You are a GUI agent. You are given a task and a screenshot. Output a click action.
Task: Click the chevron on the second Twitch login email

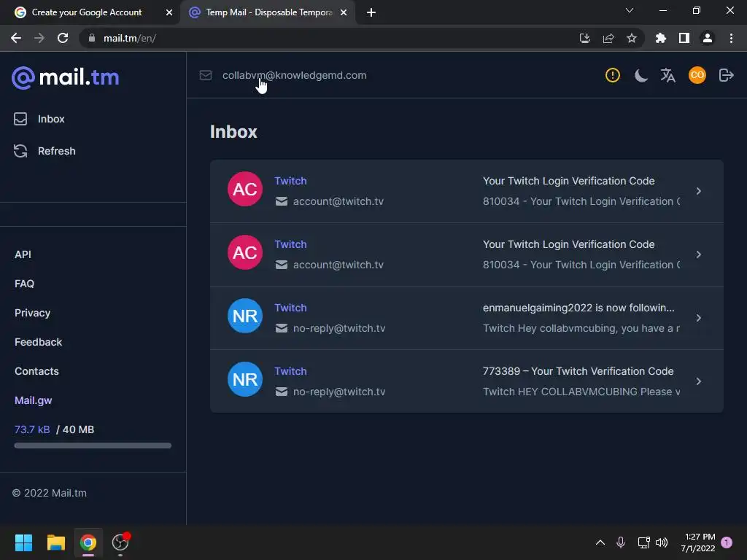tap(698, 254)
